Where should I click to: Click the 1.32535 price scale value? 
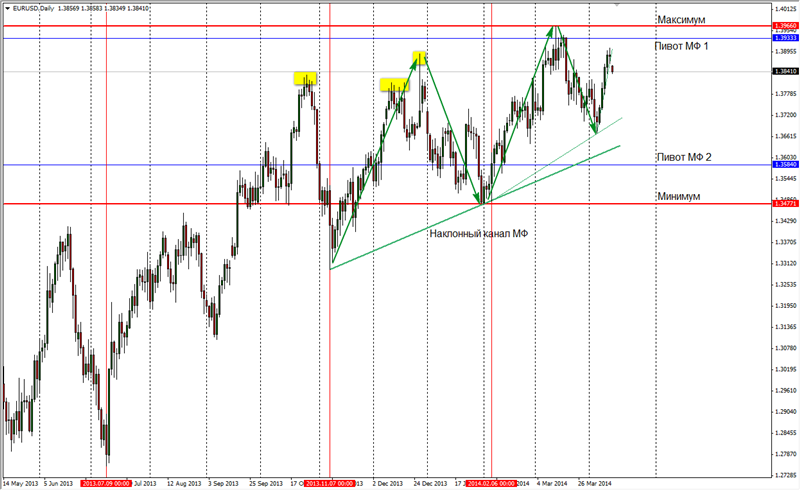pos(786,285)
